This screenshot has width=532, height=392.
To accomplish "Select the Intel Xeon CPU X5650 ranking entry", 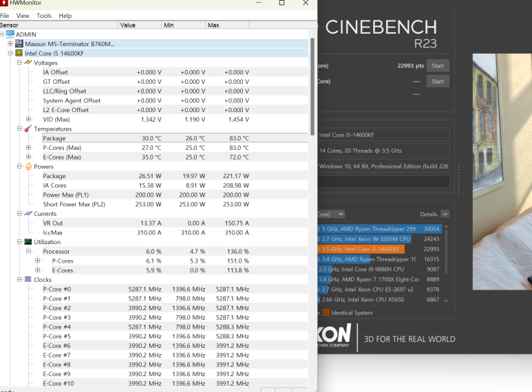I will (379, 300).
